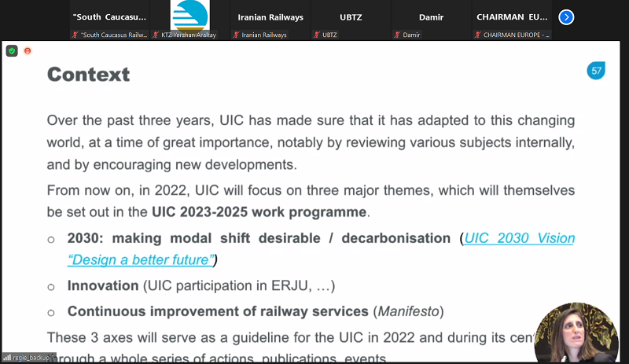
Task: Click the slide number 57 badge
Action: (597, 71)
